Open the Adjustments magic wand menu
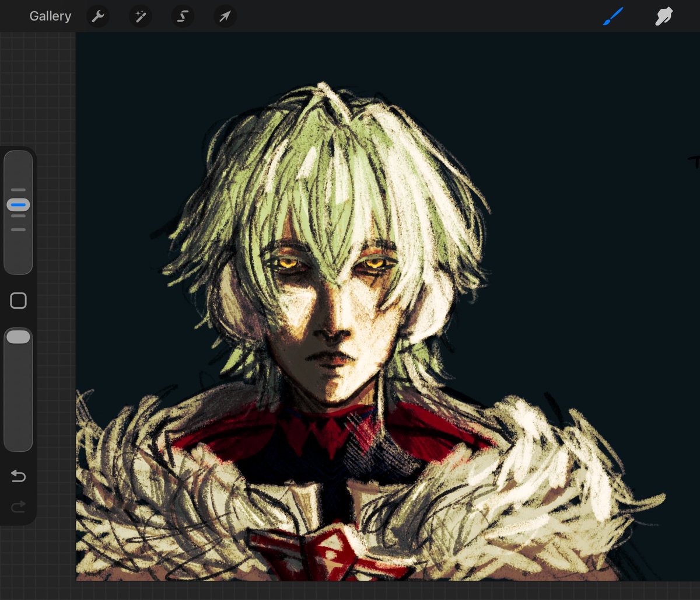The height and width of the screenshot is (600, 700). click(x=140, y=16)
